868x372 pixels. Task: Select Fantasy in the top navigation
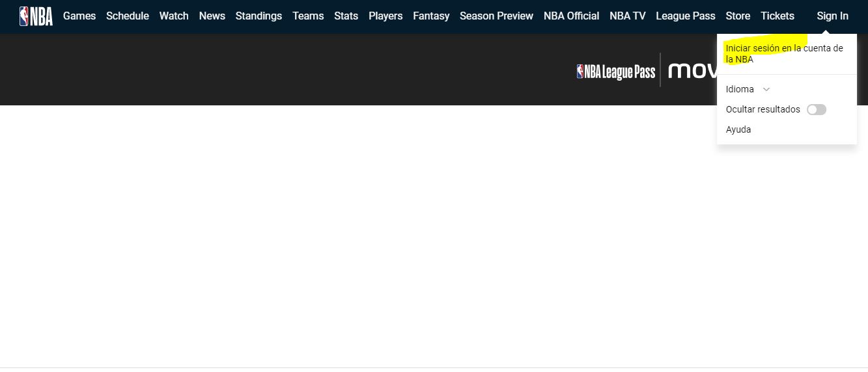pos(431,16)
